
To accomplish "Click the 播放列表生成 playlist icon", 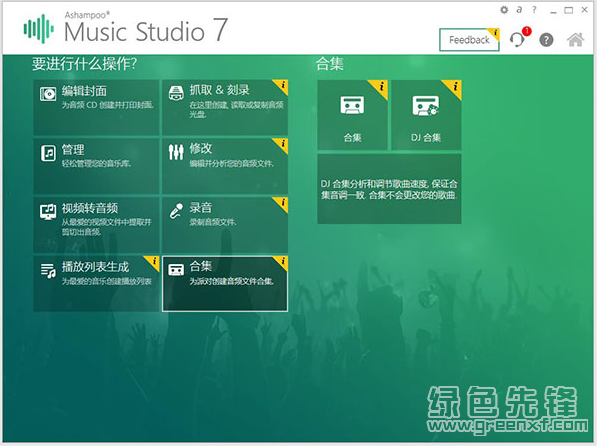I will coord(48,271).
